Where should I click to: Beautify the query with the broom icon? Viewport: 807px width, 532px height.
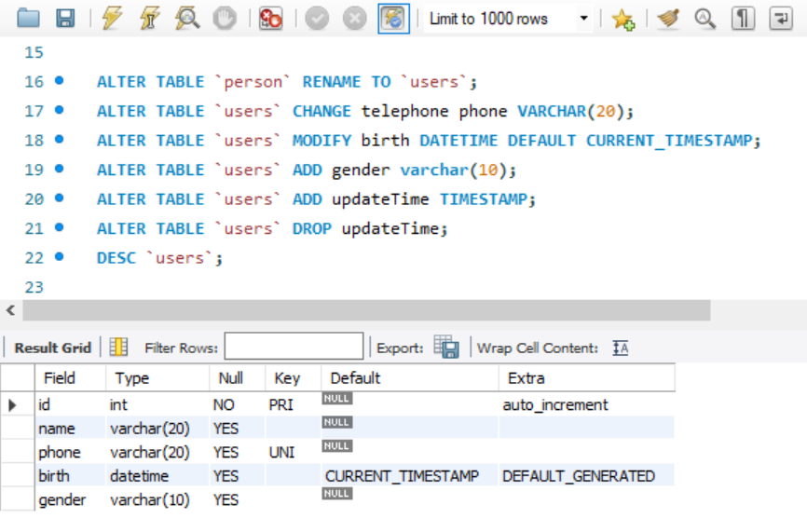click(x=668, y=19)
